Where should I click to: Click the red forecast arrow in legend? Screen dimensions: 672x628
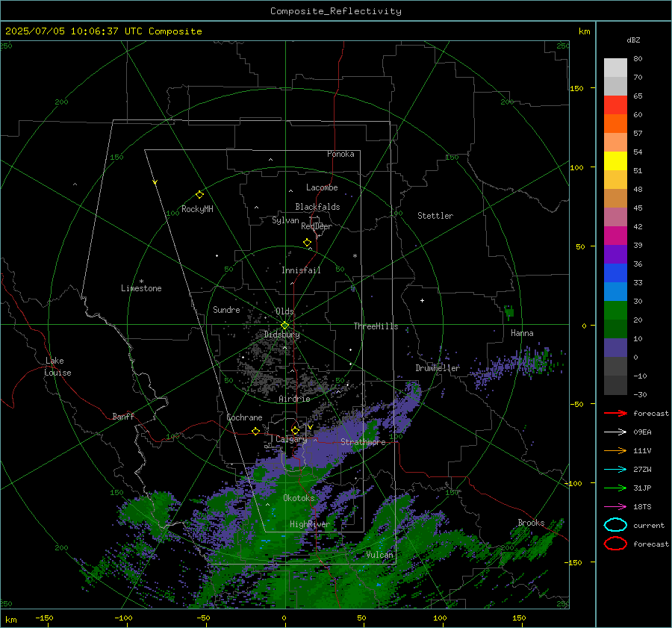615,413
